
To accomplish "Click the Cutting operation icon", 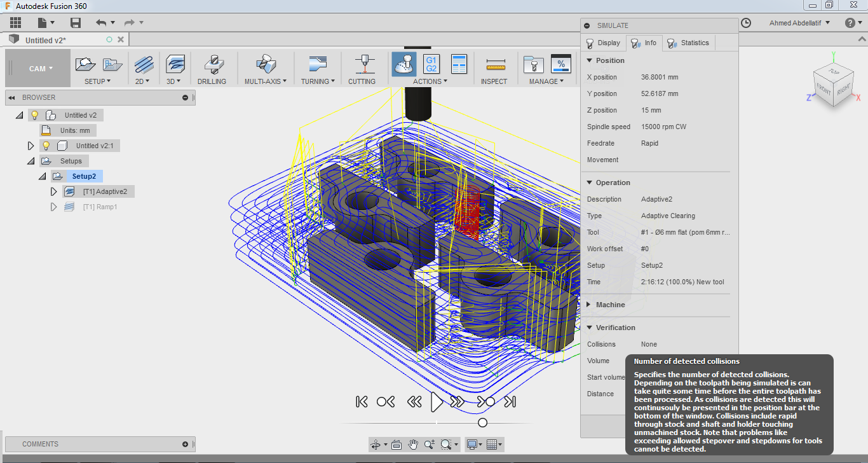I will [x=363, y=64].
